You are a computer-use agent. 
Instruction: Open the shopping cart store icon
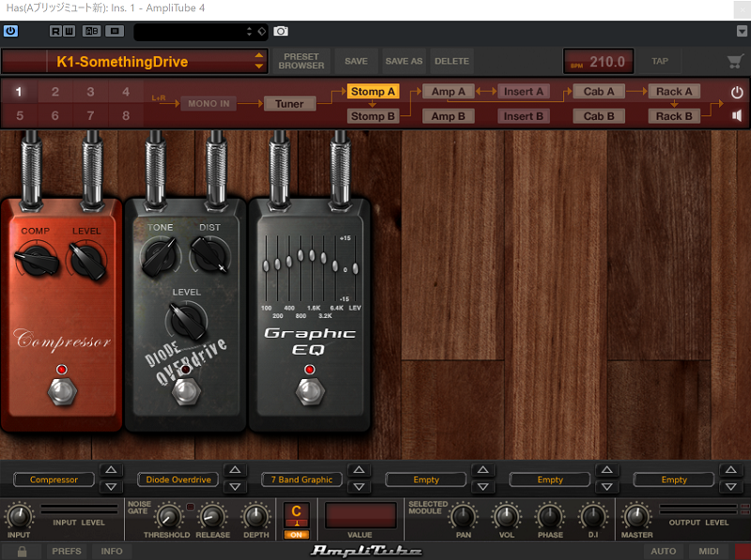pyautogui.click(x=735, y=61)
